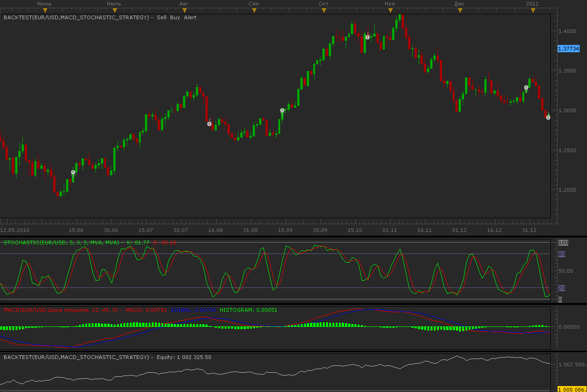587x392 pixels.
Task: Click the 31.12 date axis label
Action: (529, 230)
